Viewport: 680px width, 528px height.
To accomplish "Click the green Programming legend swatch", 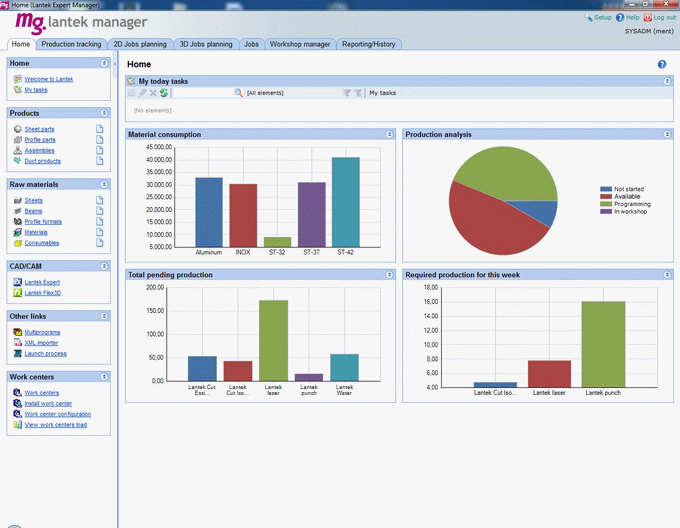I will coord(605,203).
